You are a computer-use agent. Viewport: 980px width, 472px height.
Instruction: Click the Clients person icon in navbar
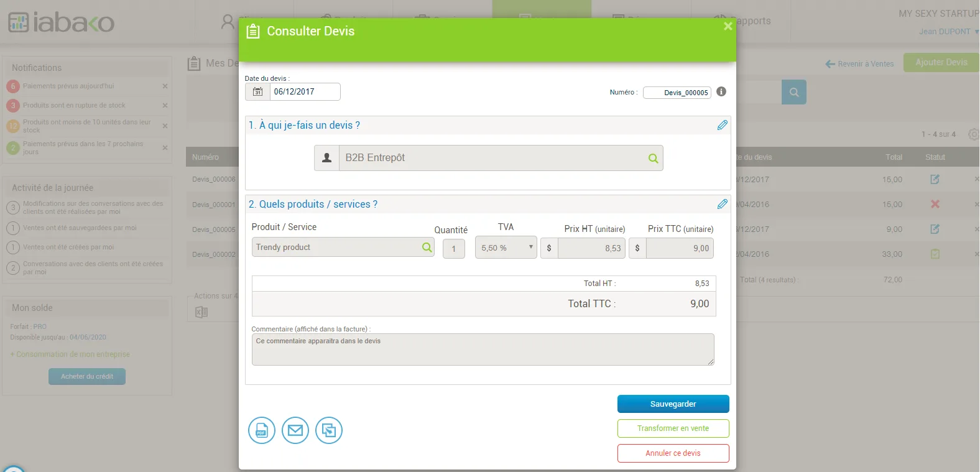(228, 22)
